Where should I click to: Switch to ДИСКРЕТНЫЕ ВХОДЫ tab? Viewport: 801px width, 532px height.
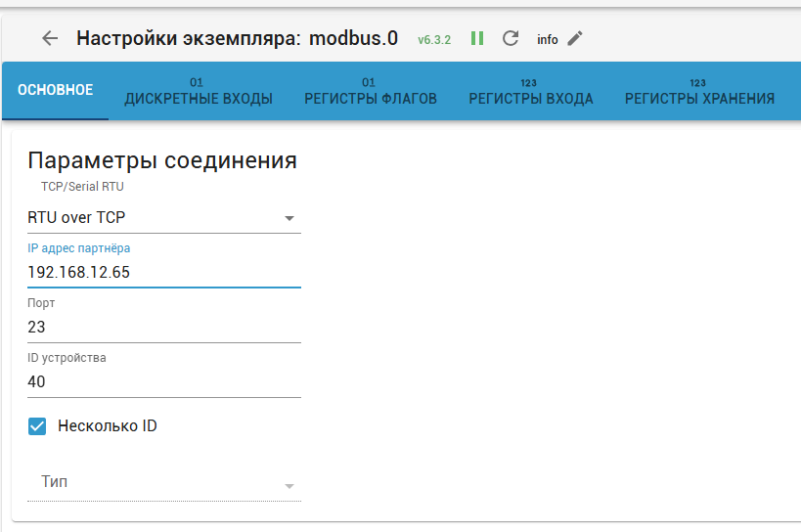point(199,92)
